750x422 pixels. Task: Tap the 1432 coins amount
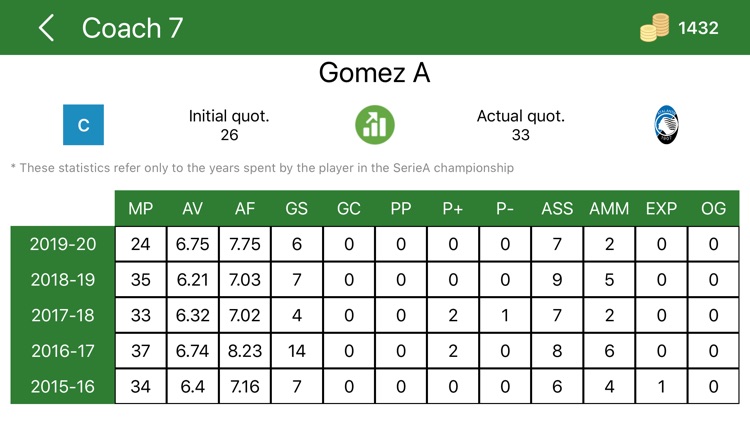[698, 28]
